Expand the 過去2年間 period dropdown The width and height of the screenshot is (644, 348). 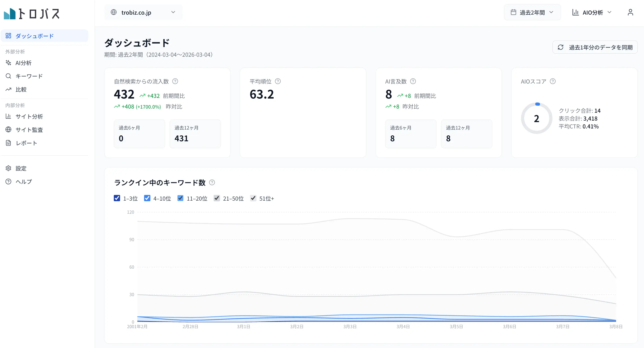[x=532, y=12]
